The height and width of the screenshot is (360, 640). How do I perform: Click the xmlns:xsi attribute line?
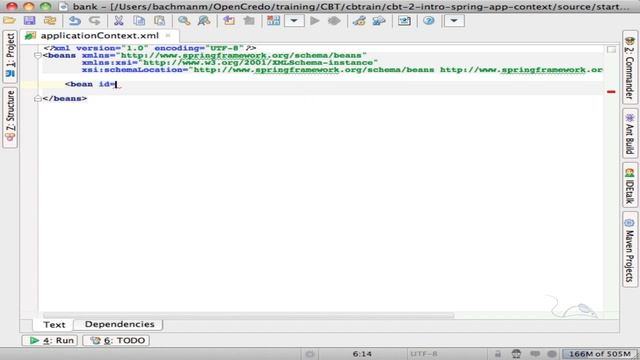[x=230, y=62]
